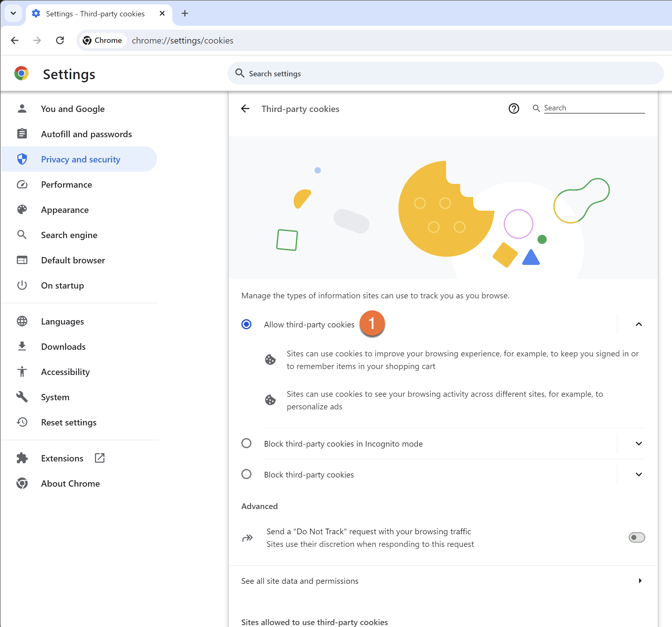Viewport: 672px width, 627px height.
Task: Select Block third-party cookies radio button
Action: (x=246, y=474)
